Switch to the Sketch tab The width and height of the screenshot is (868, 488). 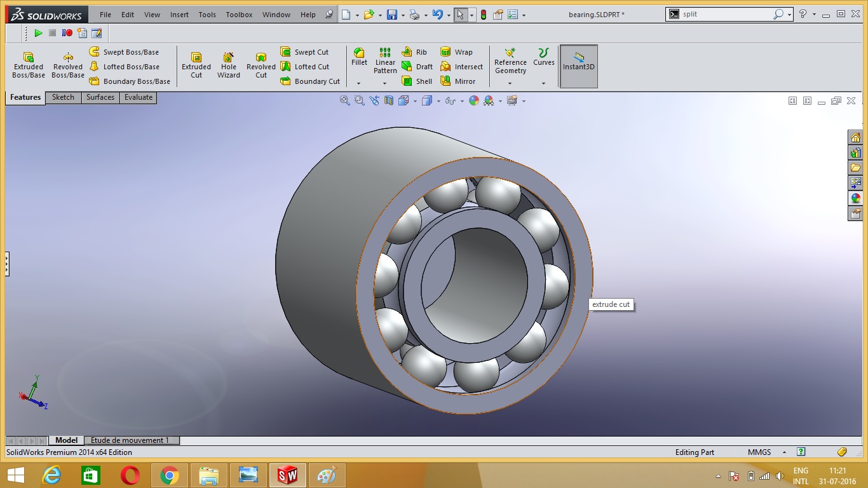(x=63, y=97)
